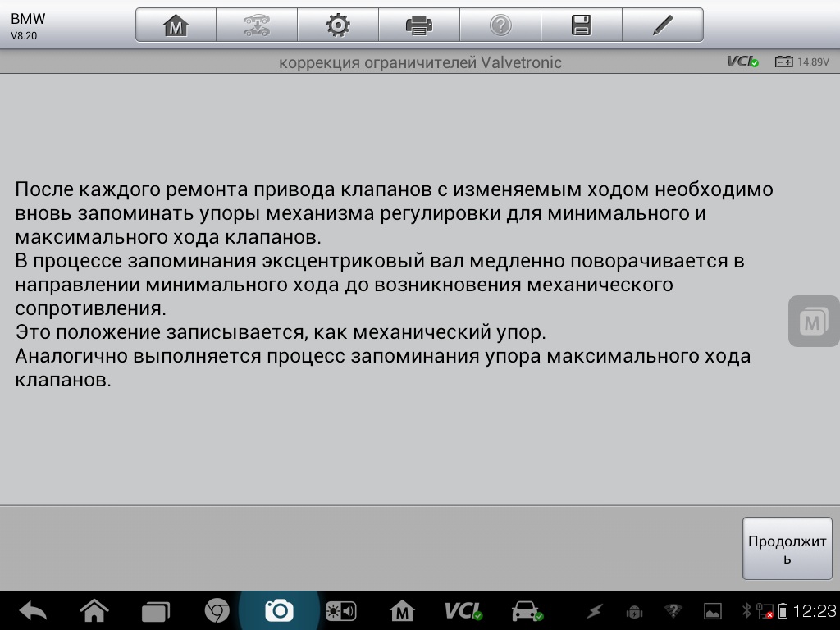Open the recent apps overview
The height and width of the screenshot is (630, 840).
(x=155, y=611)
